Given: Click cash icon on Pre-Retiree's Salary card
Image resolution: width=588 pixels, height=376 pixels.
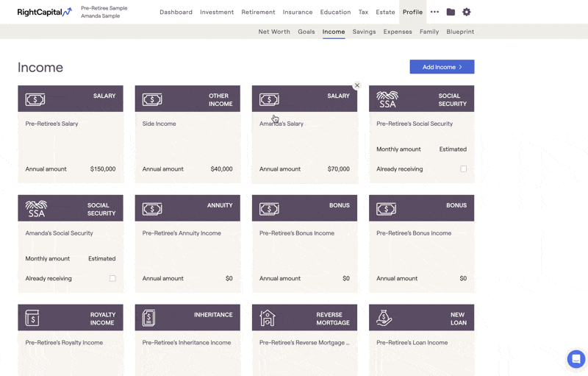Looking at the screenshot, I should tap(35, 99).
